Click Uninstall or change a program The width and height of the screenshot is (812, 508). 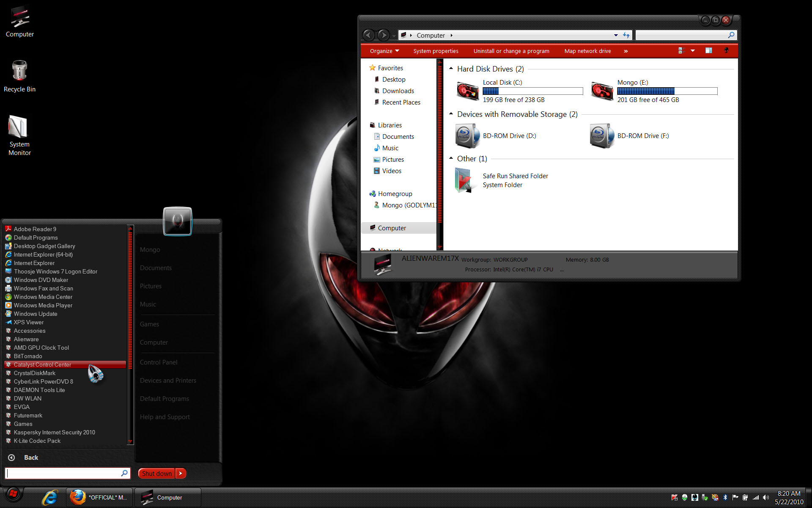coord(511,51)
